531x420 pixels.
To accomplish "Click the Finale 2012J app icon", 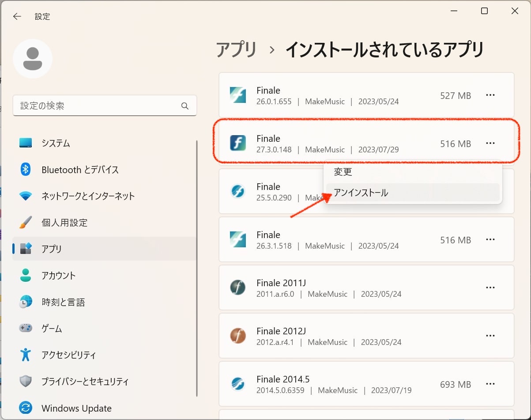I will pyautogui.click(x=238, y=336).
